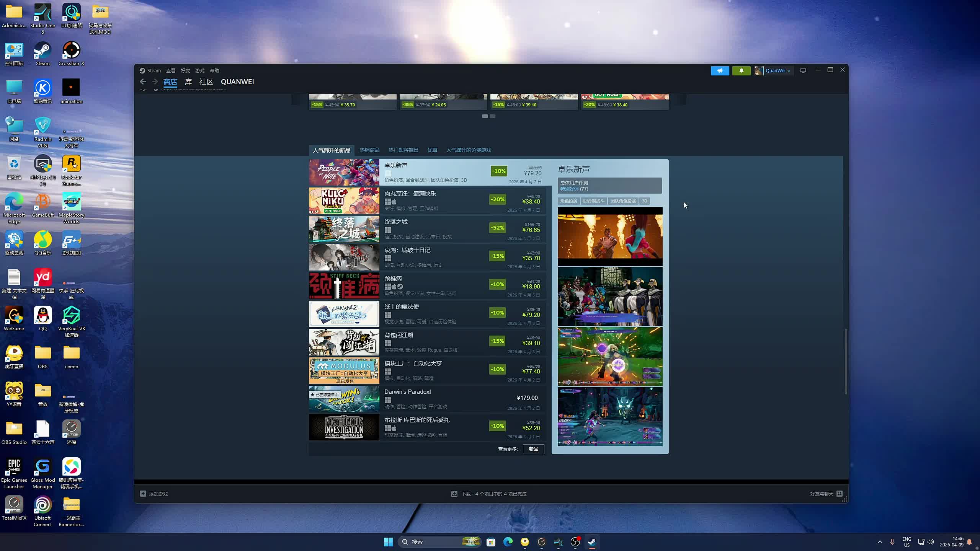Expand the QuanWei account dropdown
The height and width of the screenshot is (551, 980).
pos(778,71)
